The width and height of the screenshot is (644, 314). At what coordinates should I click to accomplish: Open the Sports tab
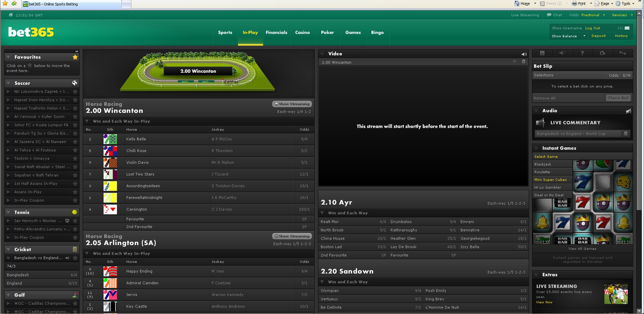225,33
